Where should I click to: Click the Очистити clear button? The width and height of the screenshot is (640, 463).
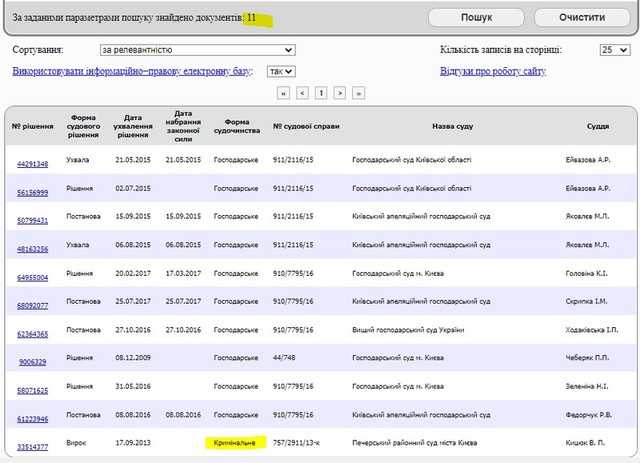click(582, 18)
